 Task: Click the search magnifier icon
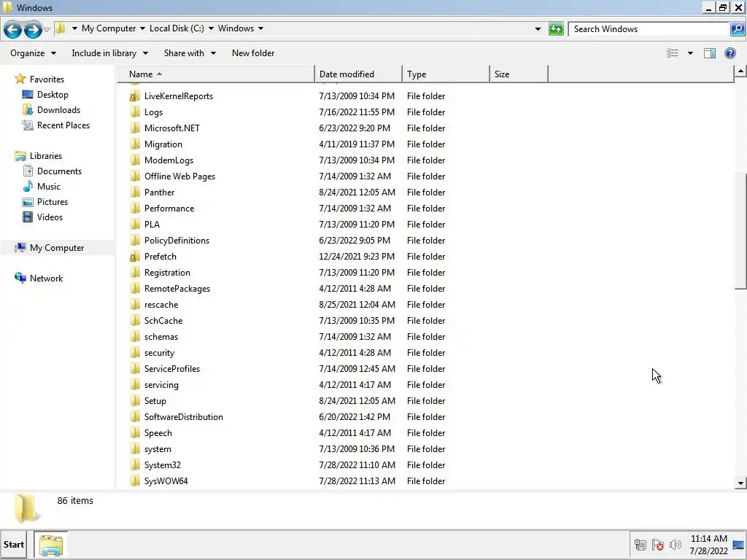pyautogui.click(x=737, y=29)
